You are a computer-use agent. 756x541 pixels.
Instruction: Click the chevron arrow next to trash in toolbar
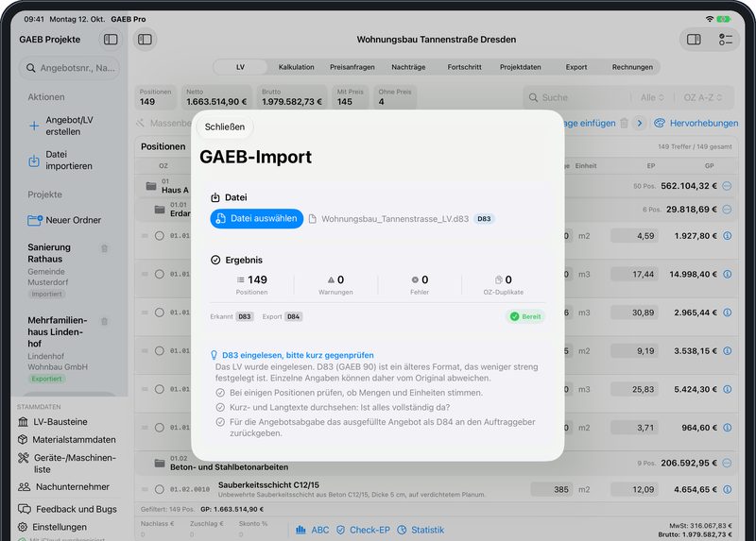[640, 124]
